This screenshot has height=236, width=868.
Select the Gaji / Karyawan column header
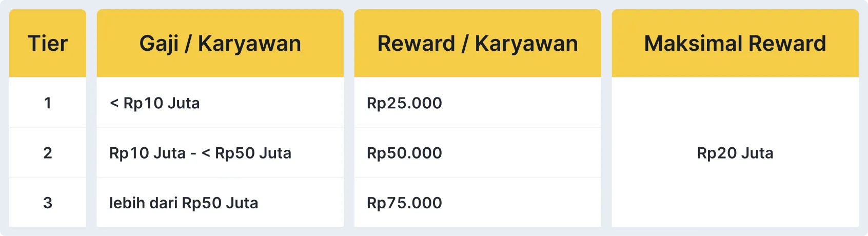point(220,44)
